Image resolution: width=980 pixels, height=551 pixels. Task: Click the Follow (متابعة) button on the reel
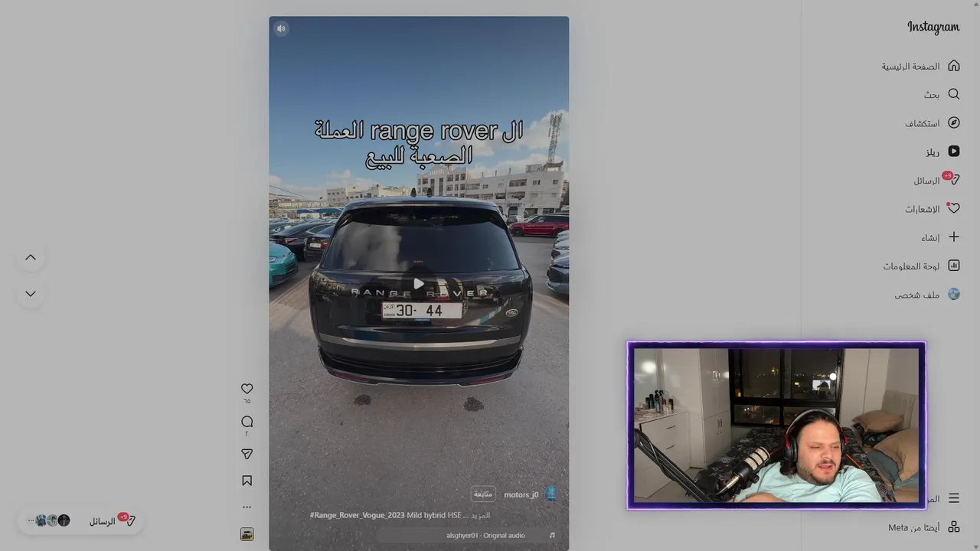[483, 494]
